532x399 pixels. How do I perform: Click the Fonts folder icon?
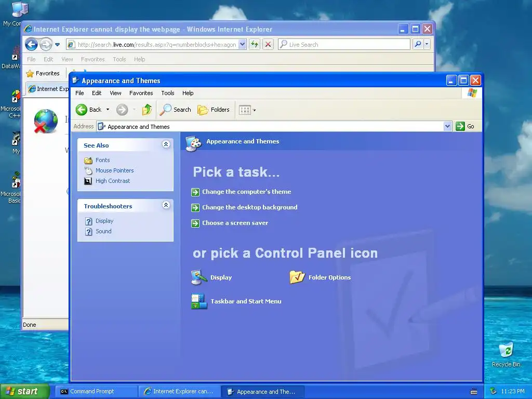88,160
